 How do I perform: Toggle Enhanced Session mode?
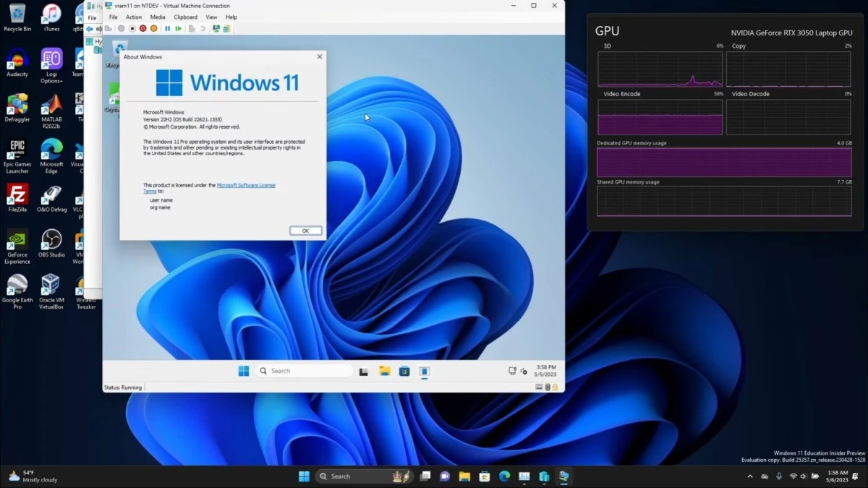click(x=217, y=28)
